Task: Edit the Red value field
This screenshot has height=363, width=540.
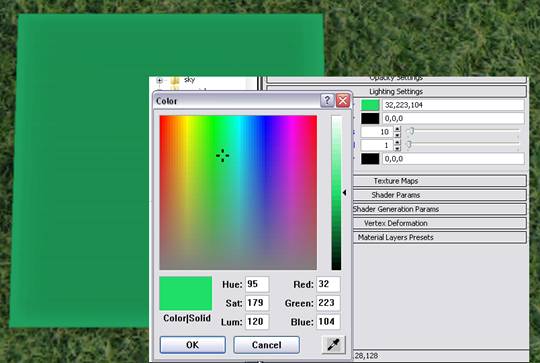Action: tap(328, 284)
